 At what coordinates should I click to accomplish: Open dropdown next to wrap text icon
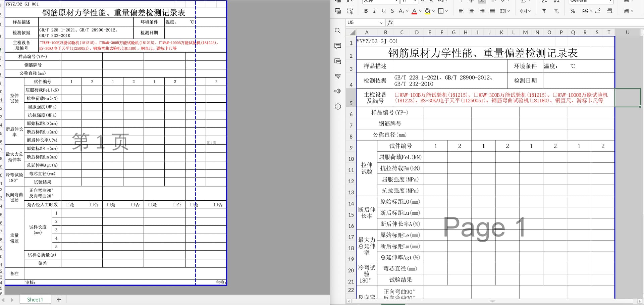530,11
